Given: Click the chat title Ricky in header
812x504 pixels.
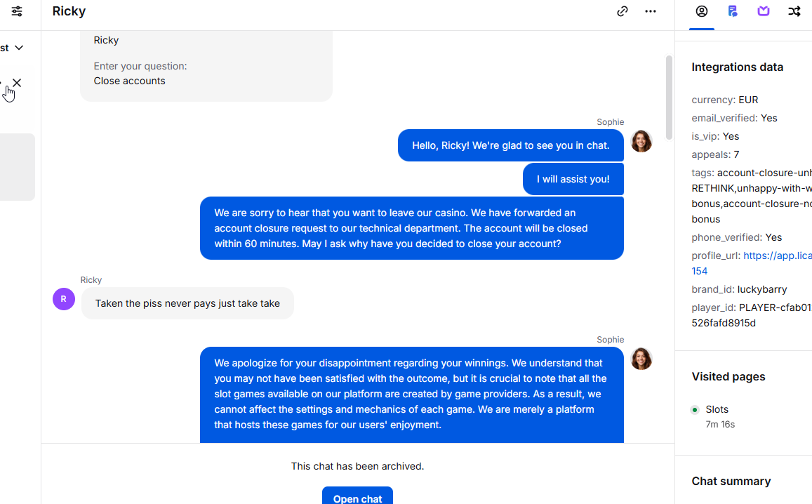Looking at the screenshot, I should (69, 11).
